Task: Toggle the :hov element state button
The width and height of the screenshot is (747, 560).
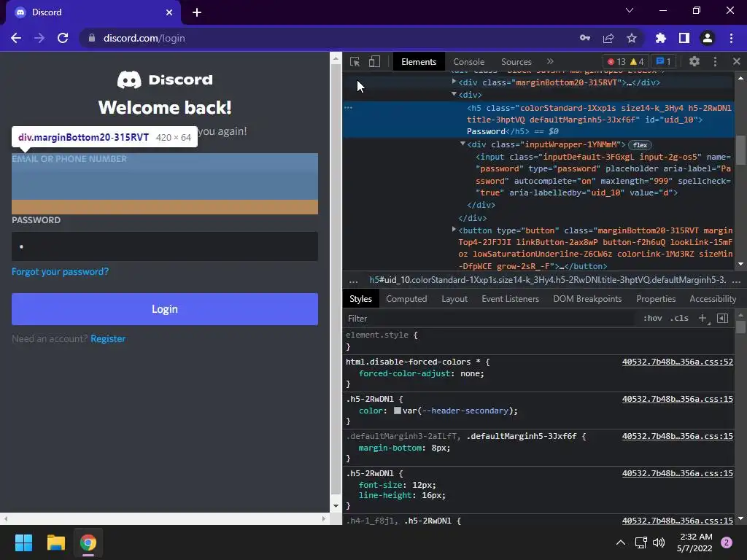Action: pos(653,318)
